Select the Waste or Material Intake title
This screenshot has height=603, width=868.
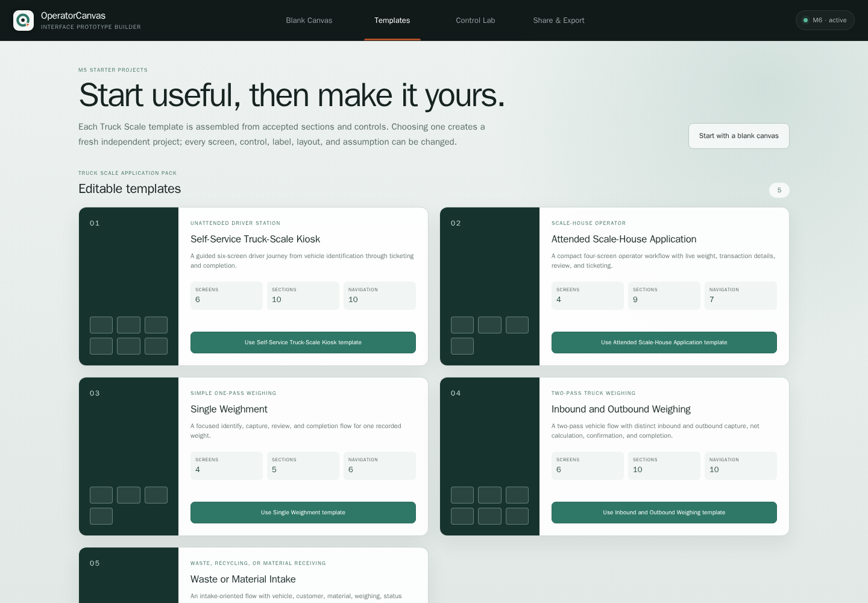pos(243,579)
